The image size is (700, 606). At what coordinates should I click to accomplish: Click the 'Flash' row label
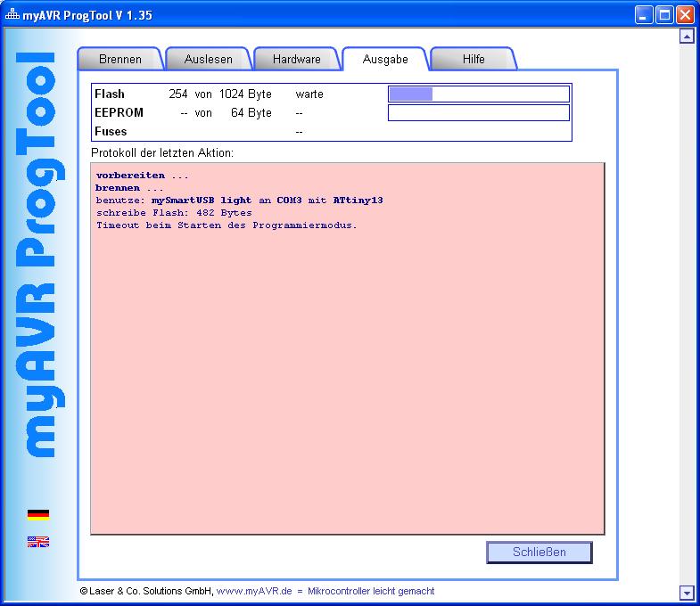(110, 94)
